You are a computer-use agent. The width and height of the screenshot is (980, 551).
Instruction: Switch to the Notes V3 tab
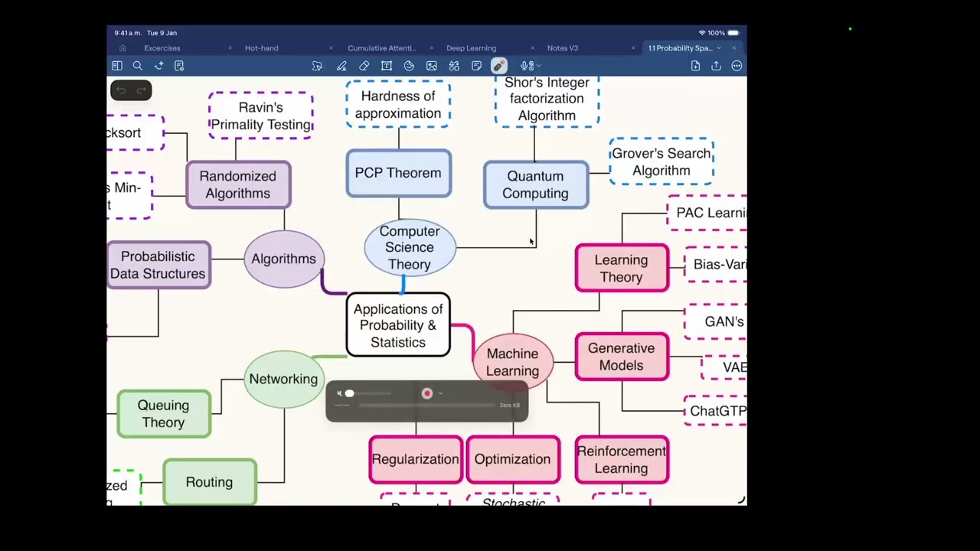tap(563, 48)
